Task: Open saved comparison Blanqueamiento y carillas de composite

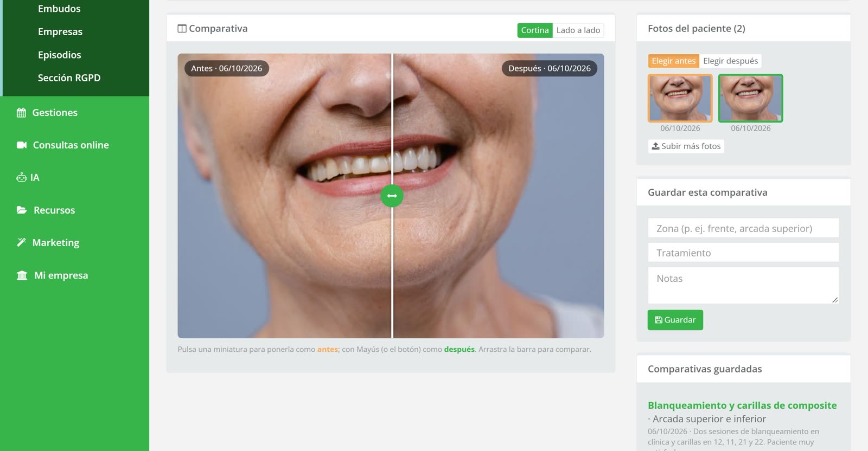Action: pos(742,405)
